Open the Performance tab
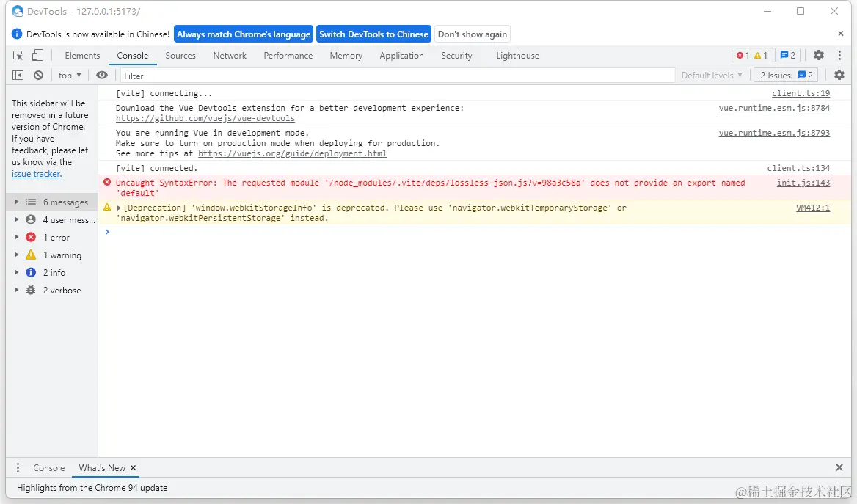 [288, 55]
